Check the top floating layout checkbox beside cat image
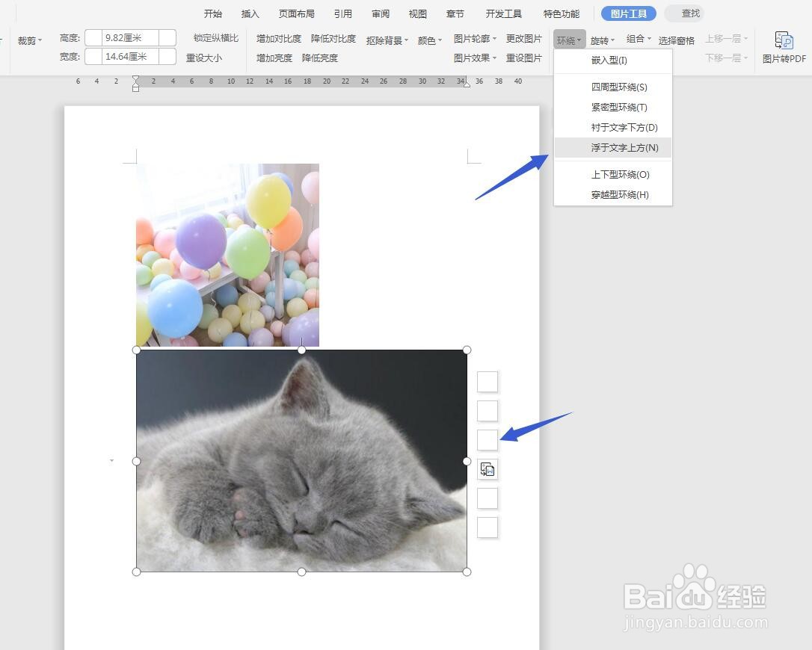This screenshot has width=812, height=650. coord(487,381)
